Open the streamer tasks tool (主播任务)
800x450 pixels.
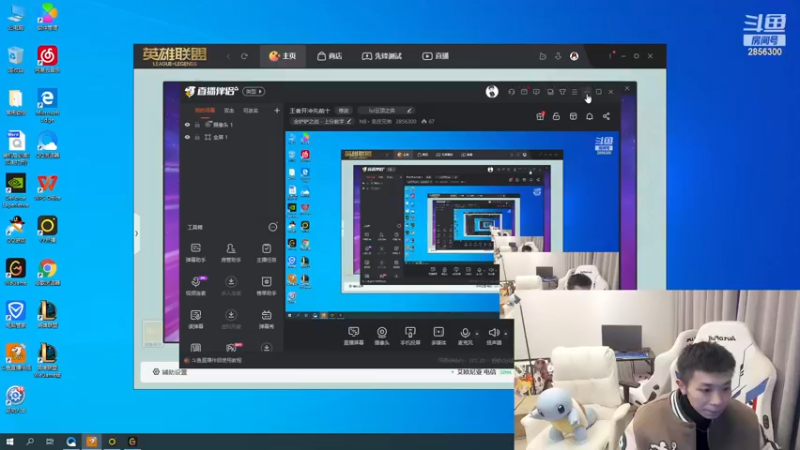pyautogui.click(x=266, y=253)
